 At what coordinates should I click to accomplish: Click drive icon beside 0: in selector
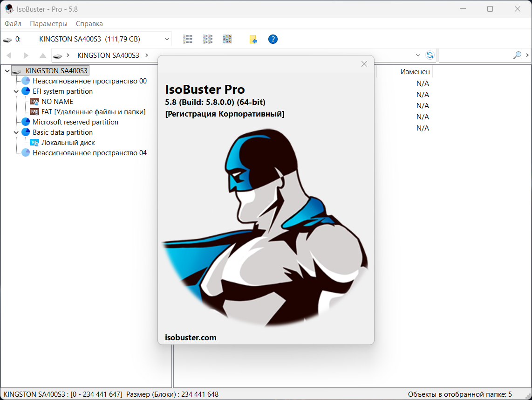[x=7, y=40]
